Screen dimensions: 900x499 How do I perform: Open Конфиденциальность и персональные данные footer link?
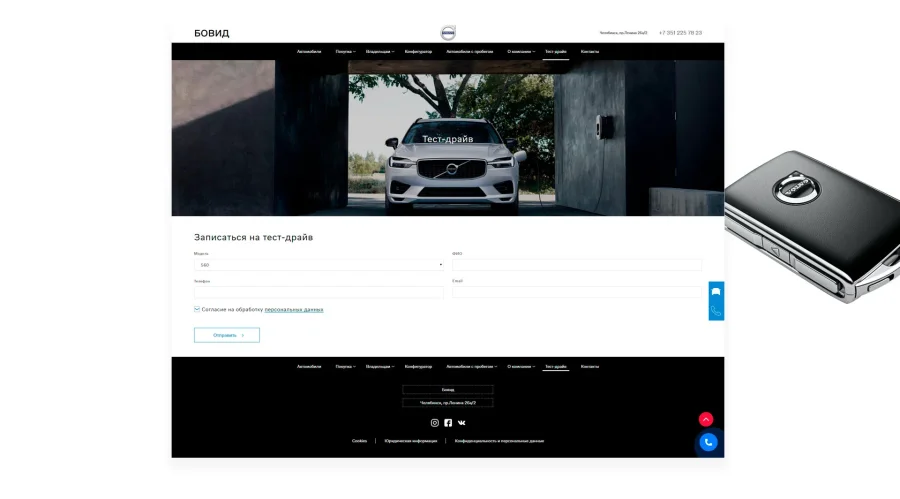tap(499, 441)
